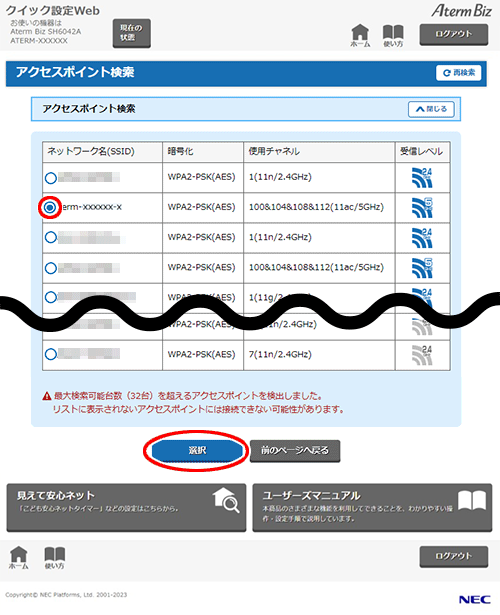Open the usage guide book icon in header

click(393, 36)
